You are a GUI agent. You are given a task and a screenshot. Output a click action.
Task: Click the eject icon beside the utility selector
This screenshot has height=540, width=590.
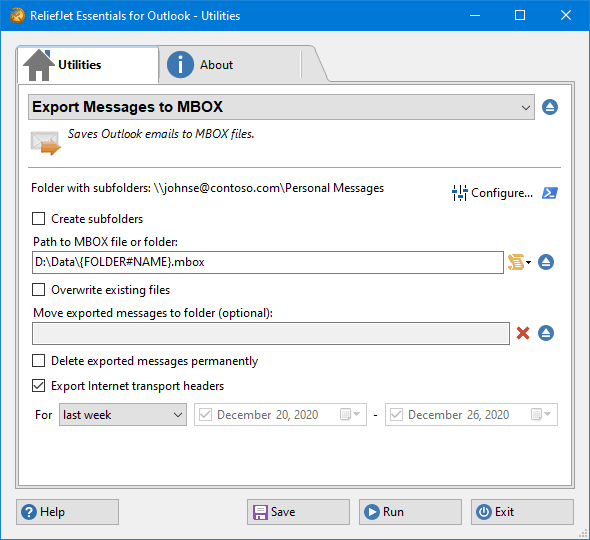pyautogui.click(x=550, y=107)
